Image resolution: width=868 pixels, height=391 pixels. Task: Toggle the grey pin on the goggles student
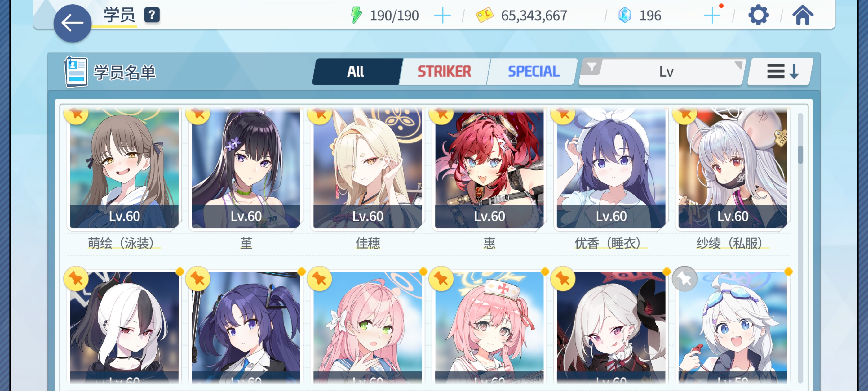(x=684, y=279)
